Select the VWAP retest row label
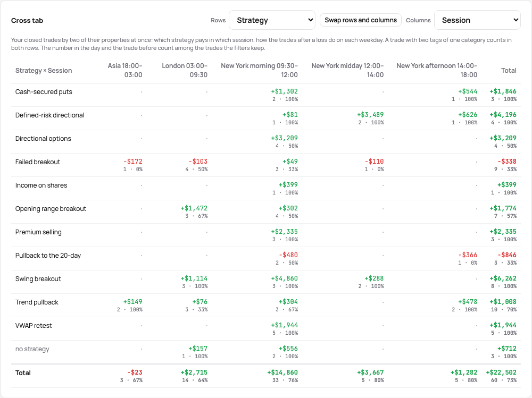 [34, 326]
